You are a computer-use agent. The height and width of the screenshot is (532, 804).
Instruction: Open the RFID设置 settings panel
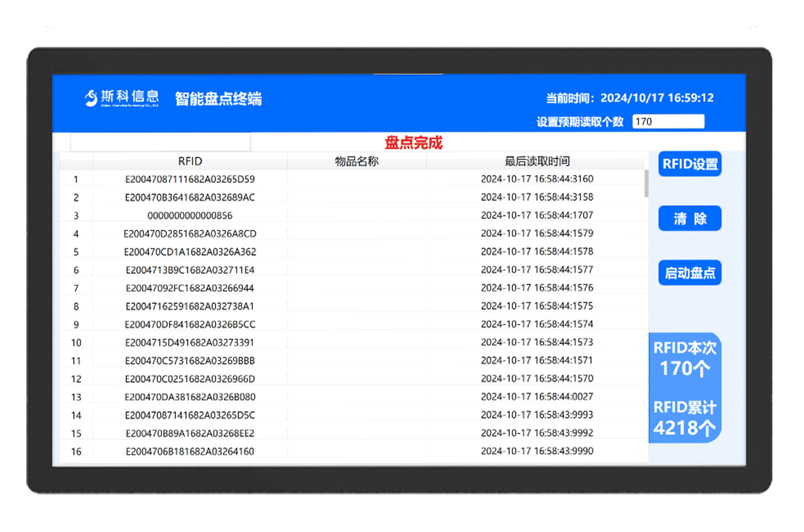(689, 163)
